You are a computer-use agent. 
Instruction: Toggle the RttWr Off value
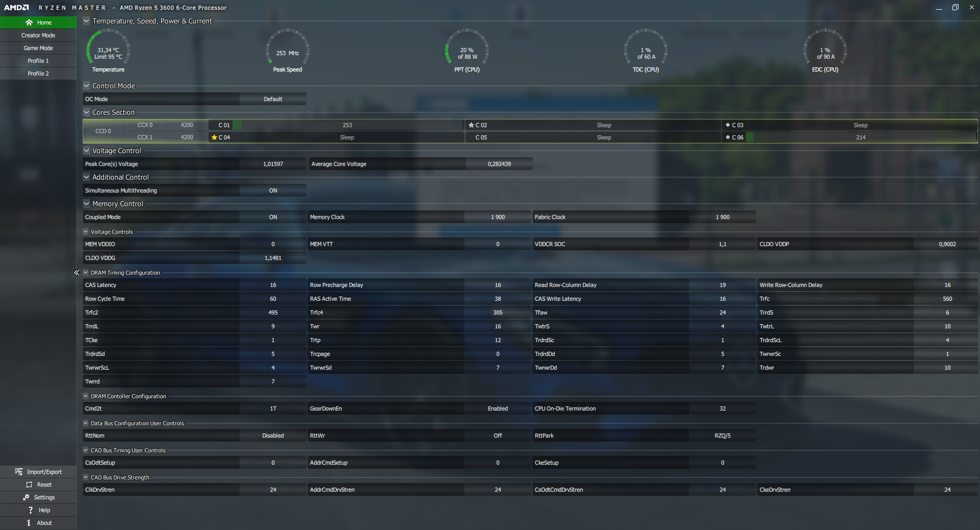tap(498, 436)
